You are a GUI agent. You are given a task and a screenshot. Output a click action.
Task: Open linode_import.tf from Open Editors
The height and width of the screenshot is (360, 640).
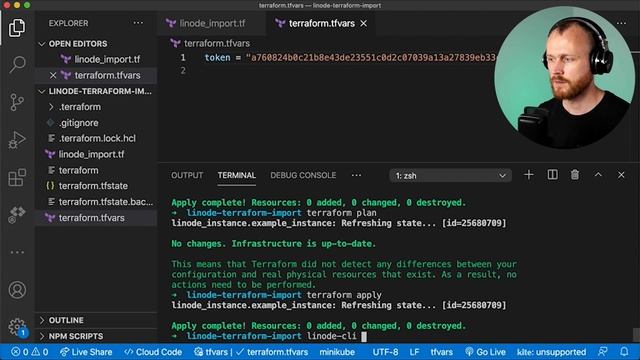pyautogui.click(x=107, y=60)
